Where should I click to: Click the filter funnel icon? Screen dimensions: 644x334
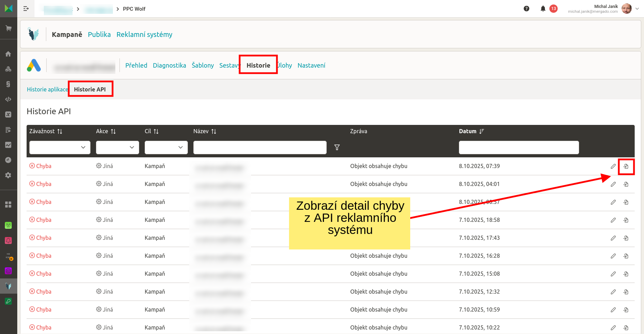click(x=337, y=147)
